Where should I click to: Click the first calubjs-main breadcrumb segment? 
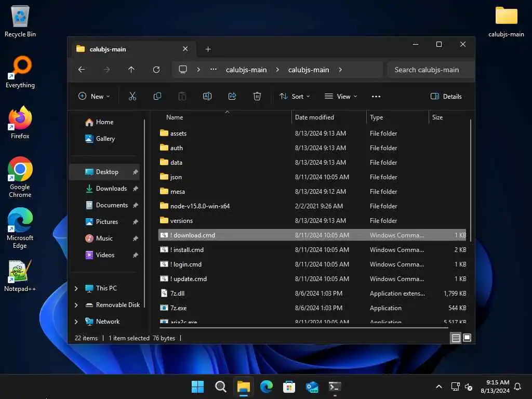[246, 70]
